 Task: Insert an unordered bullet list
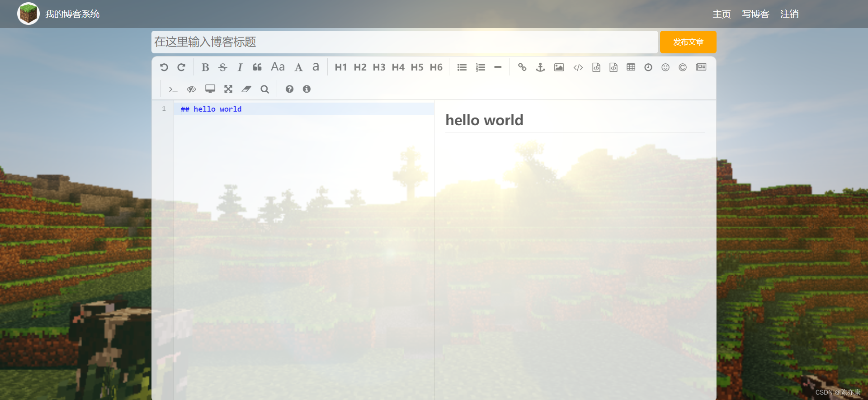pyautogui.click(x=462, y=67)
